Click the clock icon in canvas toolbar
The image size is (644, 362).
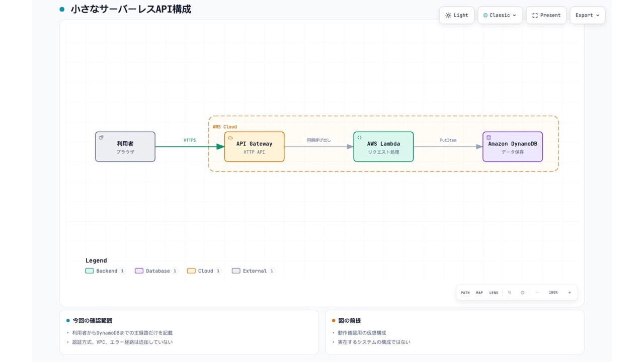(x=522, y=293)
